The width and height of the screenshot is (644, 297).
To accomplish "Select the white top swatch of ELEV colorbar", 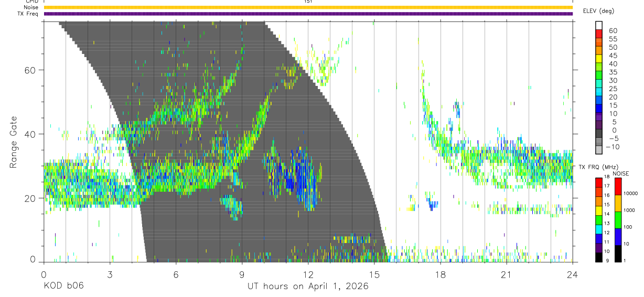I will click(599, 25).
